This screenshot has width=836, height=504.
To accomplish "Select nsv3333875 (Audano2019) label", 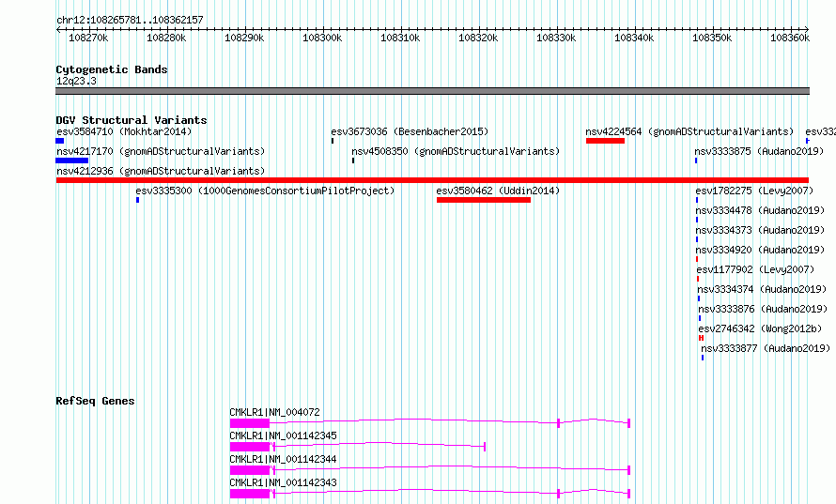I will coord(759,151).
